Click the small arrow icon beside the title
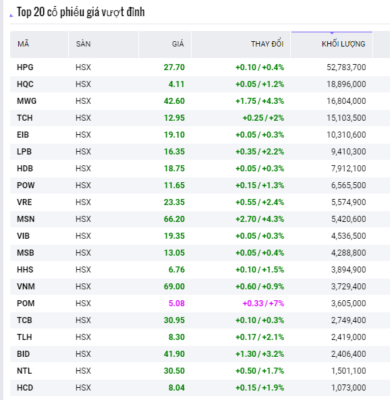390x400 pixels. (12, 15)
